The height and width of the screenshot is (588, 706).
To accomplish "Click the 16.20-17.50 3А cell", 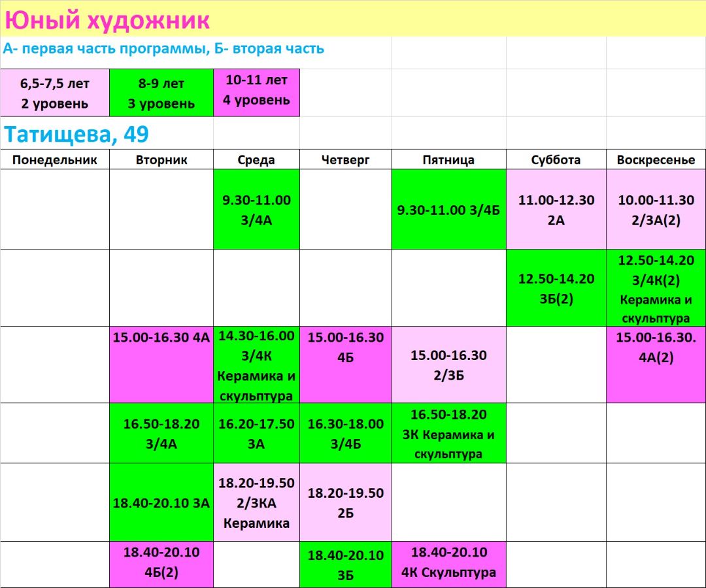I will (256, 433).
